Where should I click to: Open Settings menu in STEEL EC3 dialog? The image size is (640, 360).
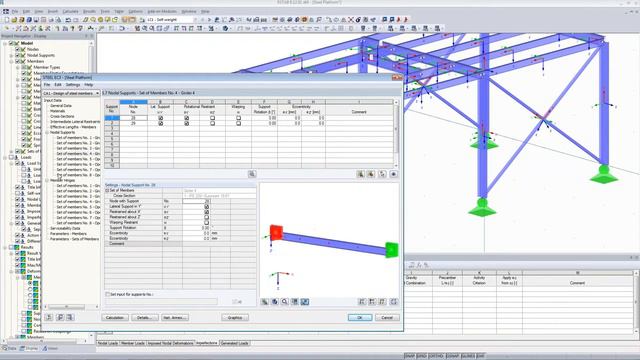click(x=73, y=85)
